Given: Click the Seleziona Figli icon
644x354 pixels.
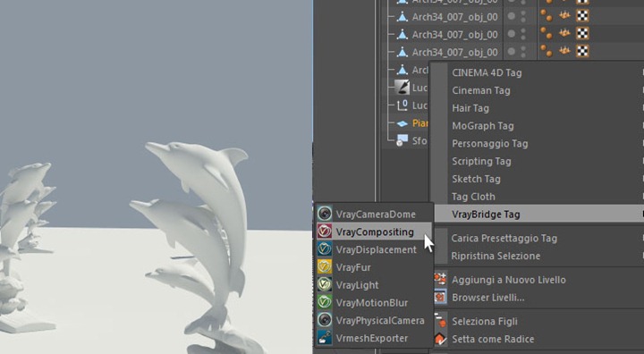Looking at the screenshot, I should click(x=440, y=321).
